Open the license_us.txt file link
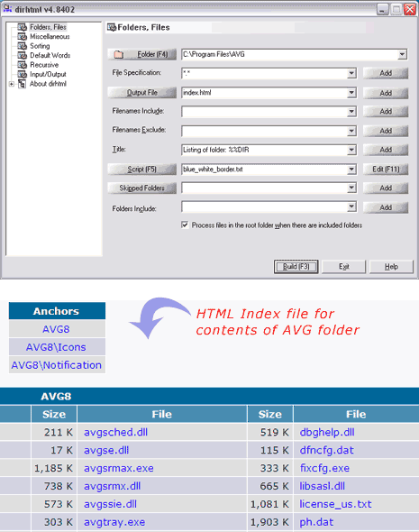 click(335, 504)
